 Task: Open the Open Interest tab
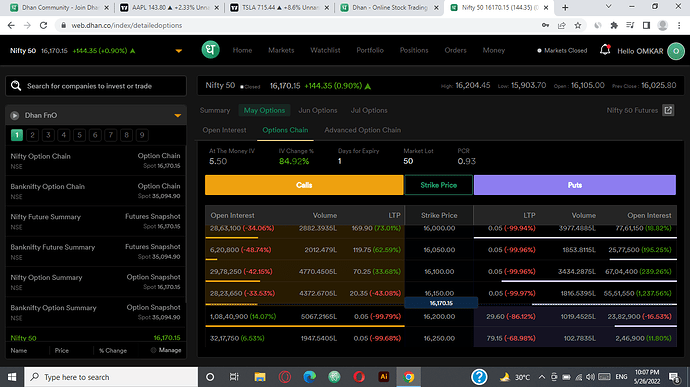(224, 130)
